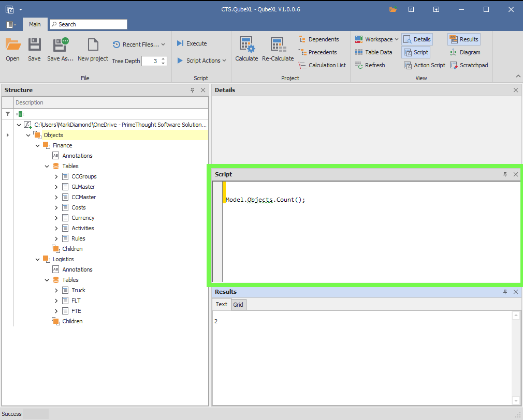Screen dimensions: 523x420
Task: Open the Diagram view
Action: coord(465,52)
